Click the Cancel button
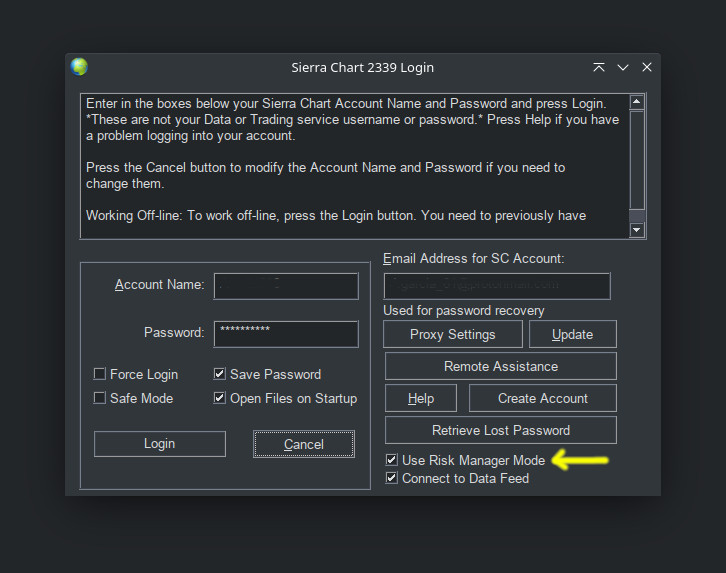Image resolution: width=726 pixels, height=573 pixels. coord(304,444)
